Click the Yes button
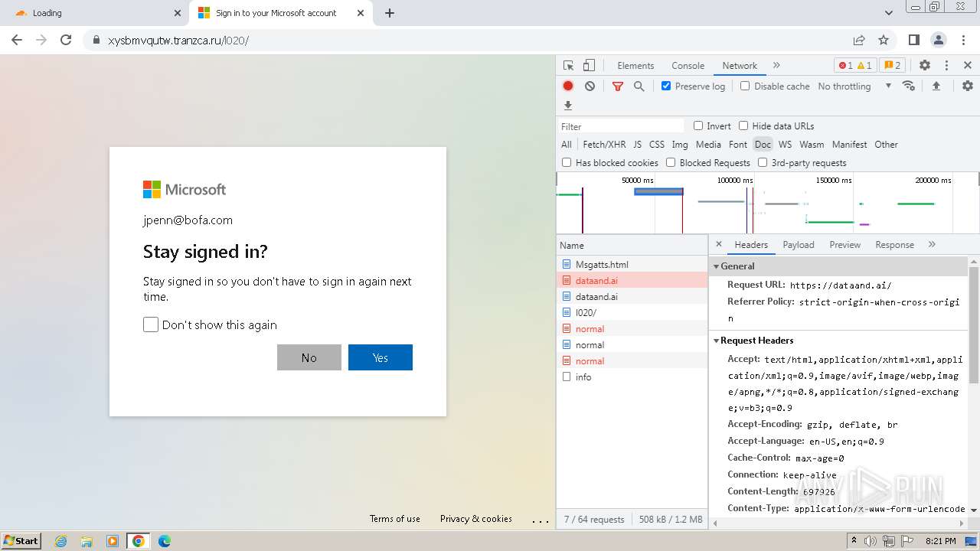 [x=381, y=357]
